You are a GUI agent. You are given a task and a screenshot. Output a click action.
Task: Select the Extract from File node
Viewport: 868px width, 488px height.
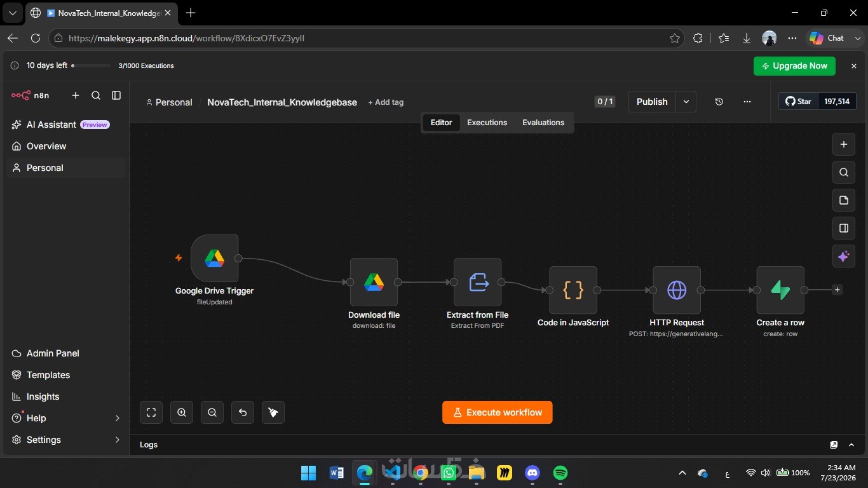tap(478, 282)
